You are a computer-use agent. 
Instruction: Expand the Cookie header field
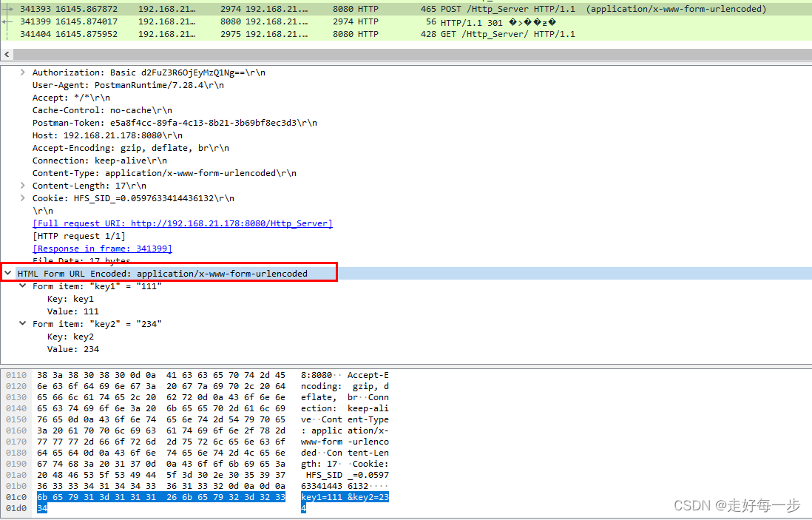pyautogui.click(x=22, y=197)
